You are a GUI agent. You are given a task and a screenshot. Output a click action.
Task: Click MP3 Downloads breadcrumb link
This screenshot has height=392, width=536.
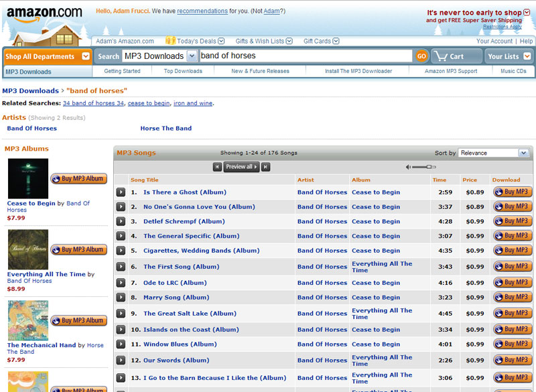[x=30, y=90]
